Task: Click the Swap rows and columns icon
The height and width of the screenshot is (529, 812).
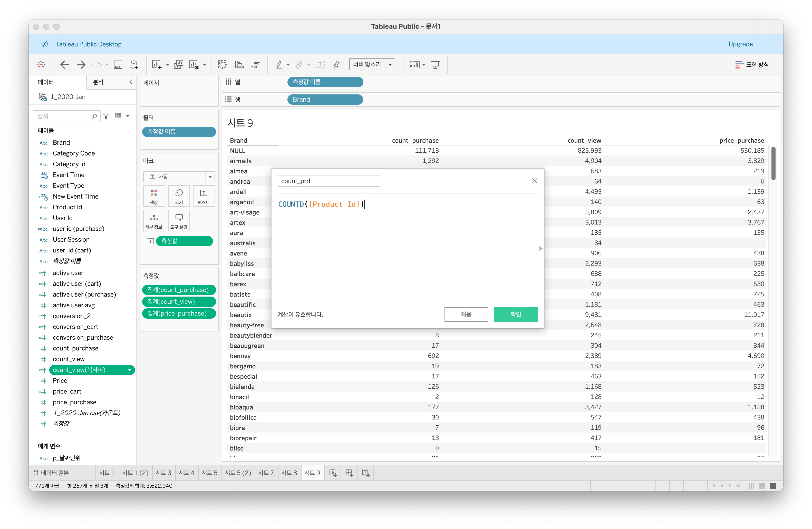Action: click(x=222, y=64)
